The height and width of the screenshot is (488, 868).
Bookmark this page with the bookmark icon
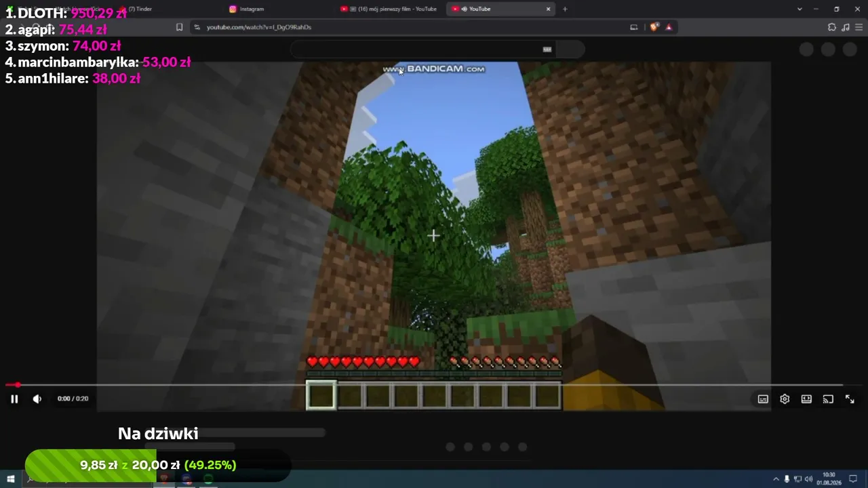(x=179, y=27)
